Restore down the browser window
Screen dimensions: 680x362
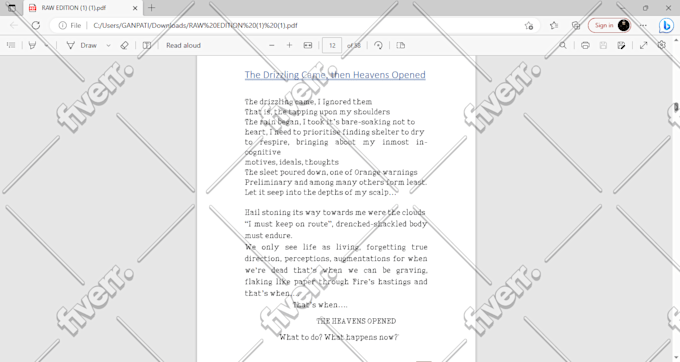point(645,8)
